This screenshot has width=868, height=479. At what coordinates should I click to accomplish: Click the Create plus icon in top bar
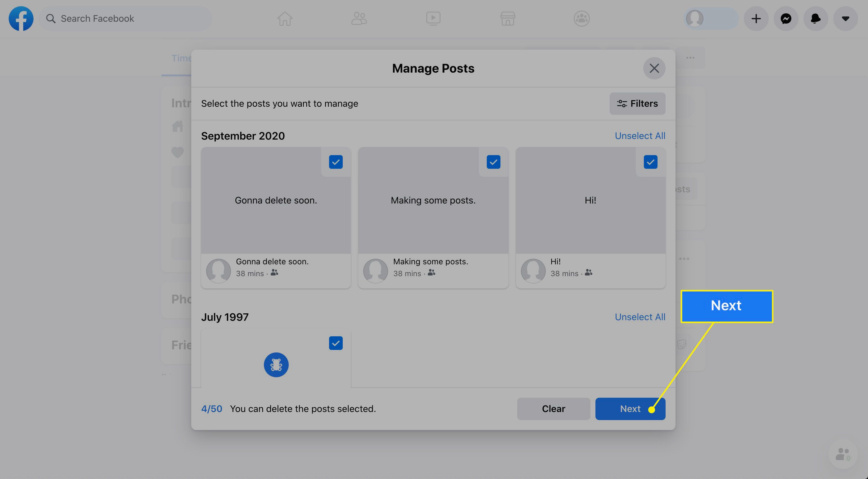tap(756, 18)
